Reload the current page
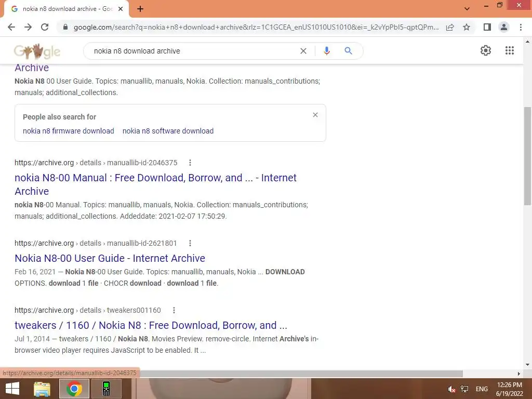This screenshot has width=532, height=399. coord(45,27)
